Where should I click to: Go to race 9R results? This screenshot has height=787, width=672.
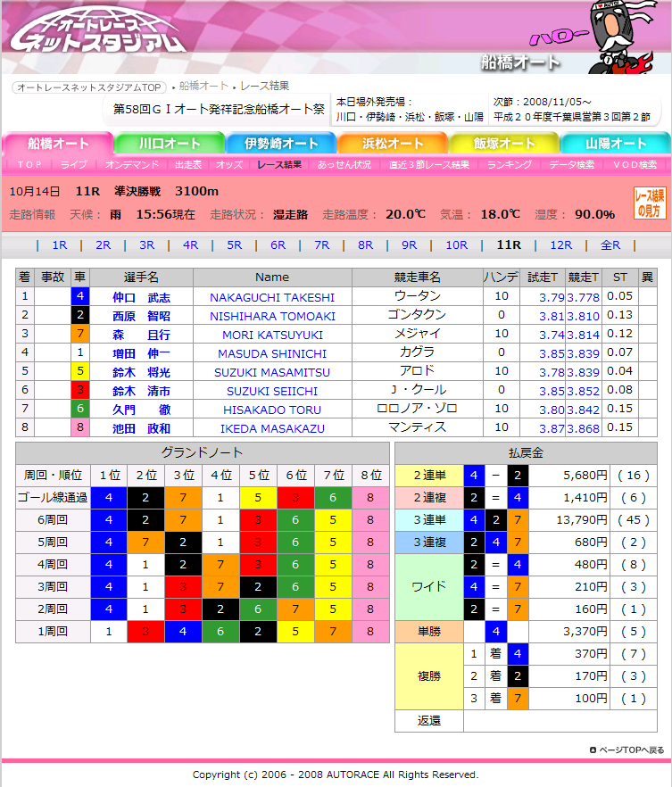409,244
